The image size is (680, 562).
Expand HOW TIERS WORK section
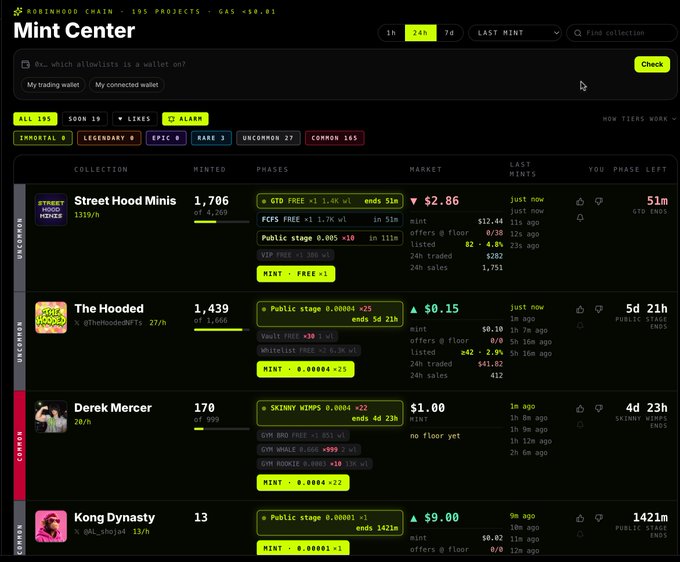point(639,119)
